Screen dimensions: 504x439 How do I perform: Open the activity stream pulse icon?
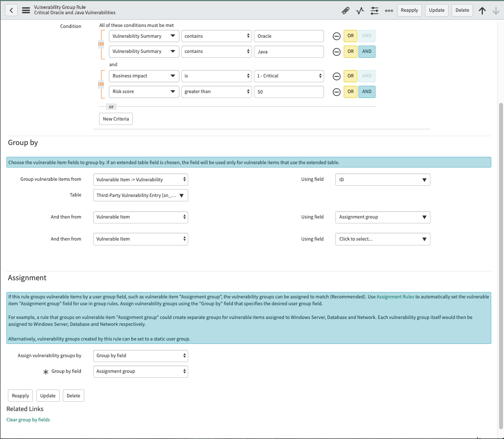pos(360,11)
